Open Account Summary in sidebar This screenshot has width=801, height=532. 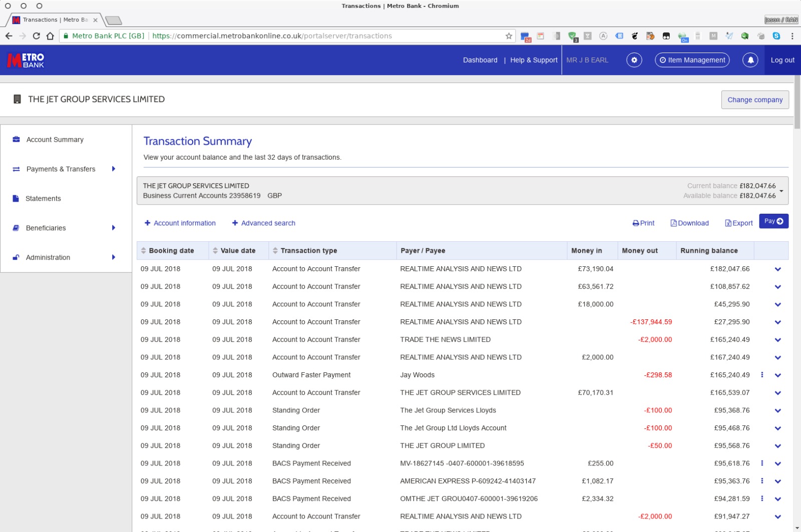click(x=55, y=140)
